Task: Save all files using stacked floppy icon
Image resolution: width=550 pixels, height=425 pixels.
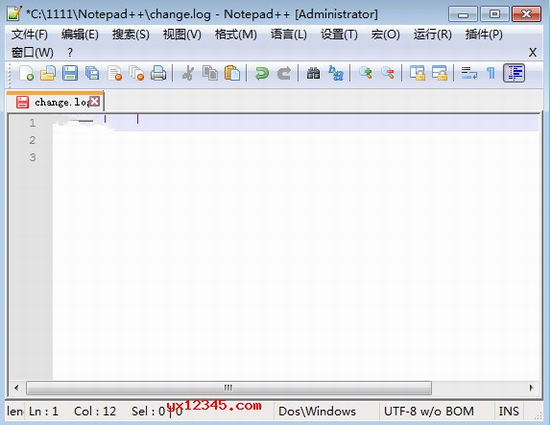Action: coord(92,73)
